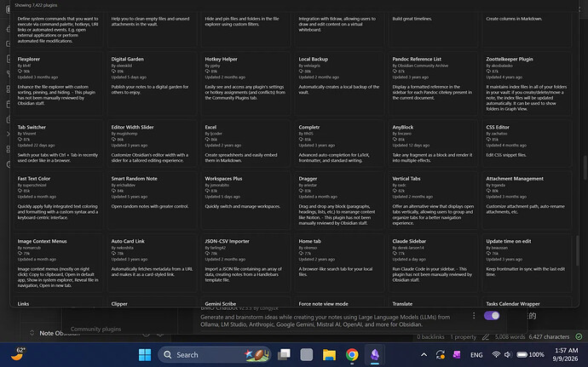Open the volume control in system tray
This screenshot has height=367, width=588.
pyautogui.click(x=508, y=354)
